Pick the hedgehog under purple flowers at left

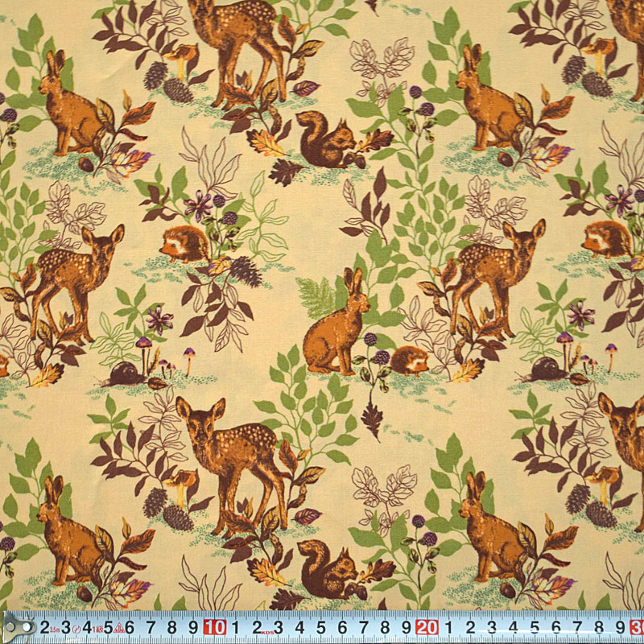click(x=185, y=244)
